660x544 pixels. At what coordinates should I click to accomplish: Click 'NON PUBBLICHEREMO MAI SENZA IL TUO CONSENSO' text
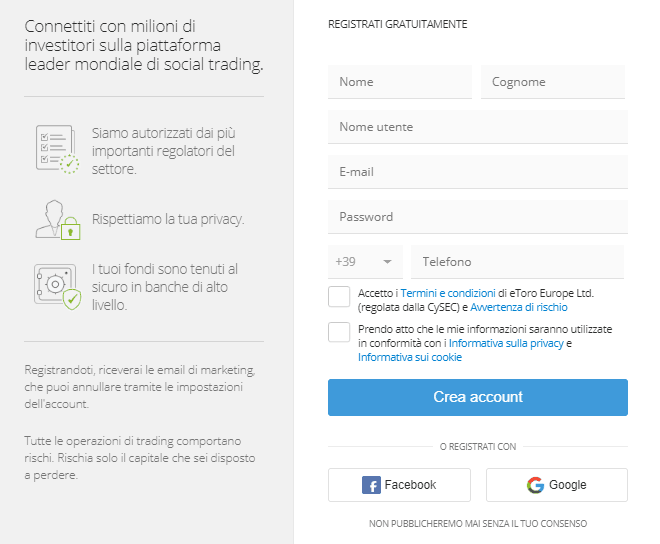point(478,523)
